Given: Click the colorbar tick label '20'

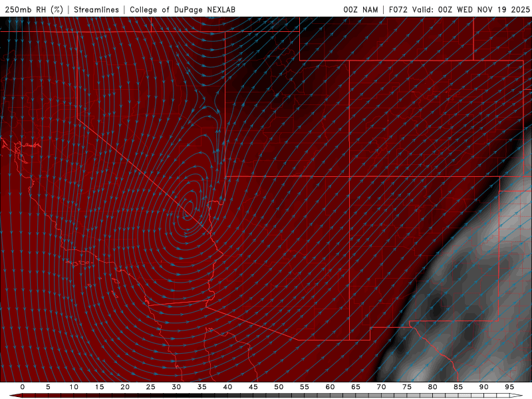Looking at the screenshot, I should [125, 387].
